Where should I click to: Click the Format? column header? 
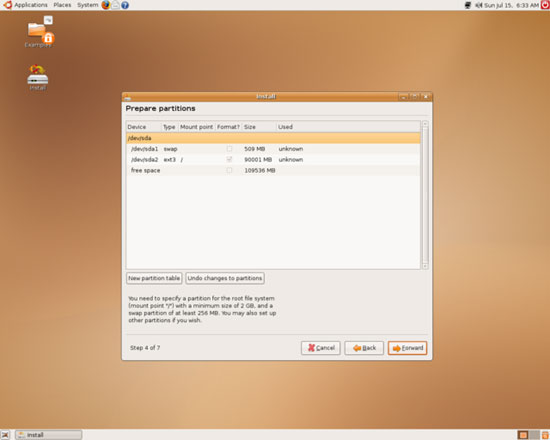tap(228, 127)
